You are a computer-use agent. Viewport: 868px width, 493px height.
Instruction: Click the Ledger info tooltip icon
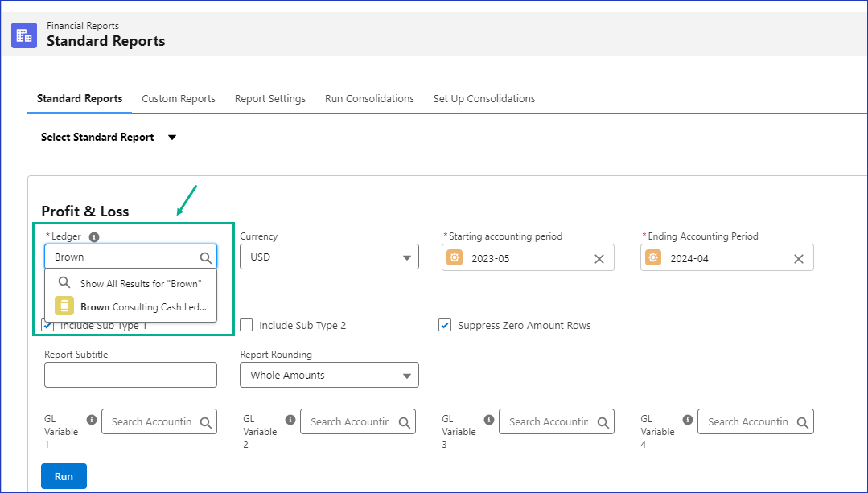pyautogui.click(x=94, y=237)
